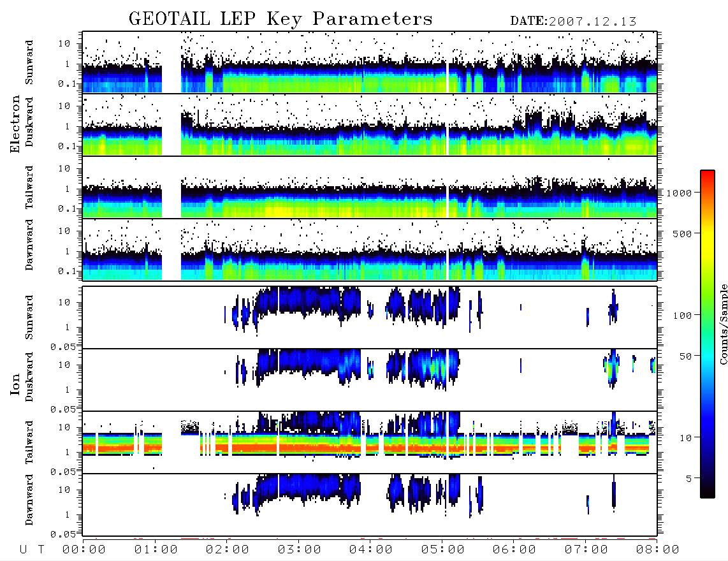Pick the Ion "Dawnward" panel label
728x561 pixels.
click(x=29, y=500)
